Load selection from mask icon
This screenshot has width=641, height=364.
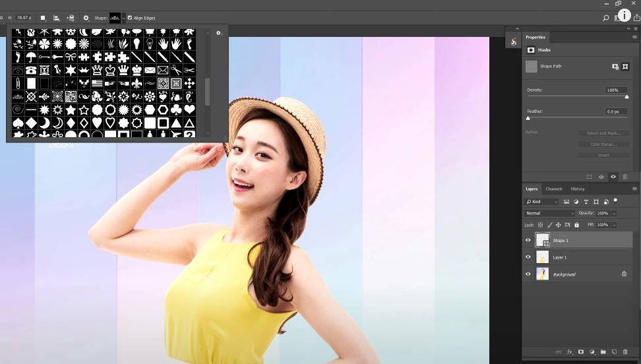tap(589, 177)
